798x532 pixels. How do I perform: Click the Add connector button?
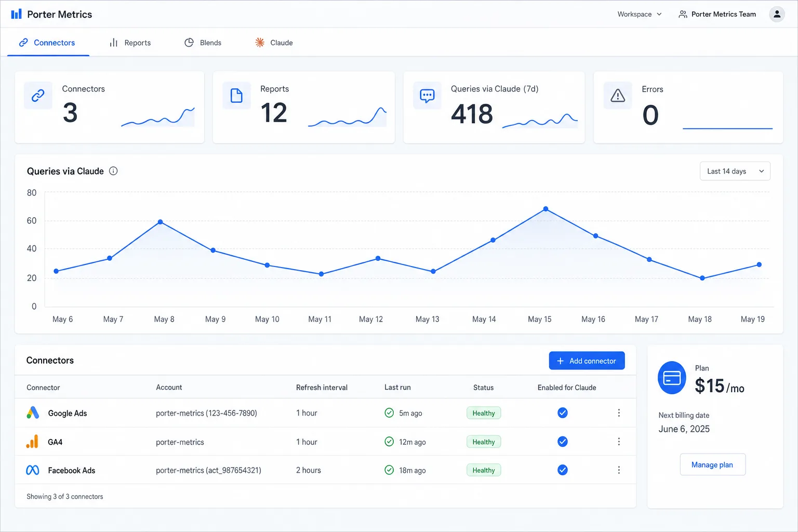[x=587, y=361]
